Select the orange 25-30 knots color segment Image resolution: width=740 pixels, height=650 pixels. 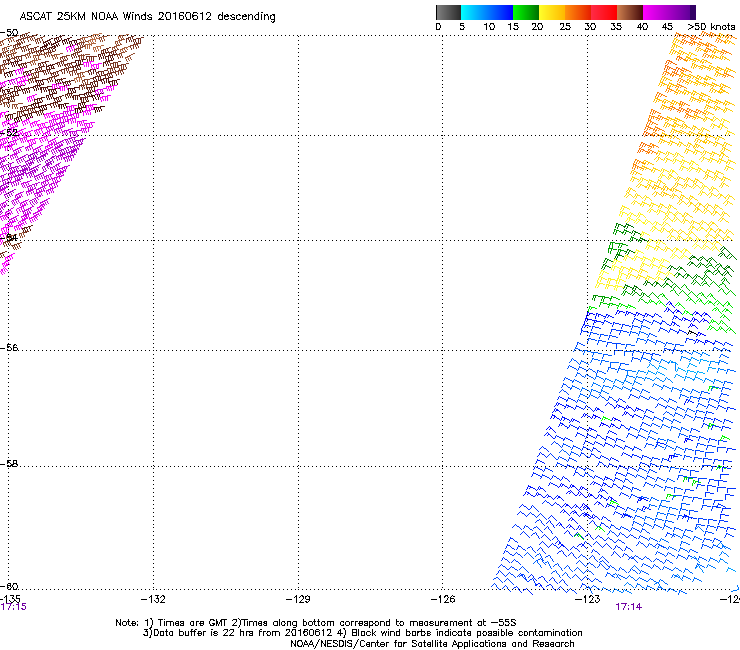coord(578,12)
